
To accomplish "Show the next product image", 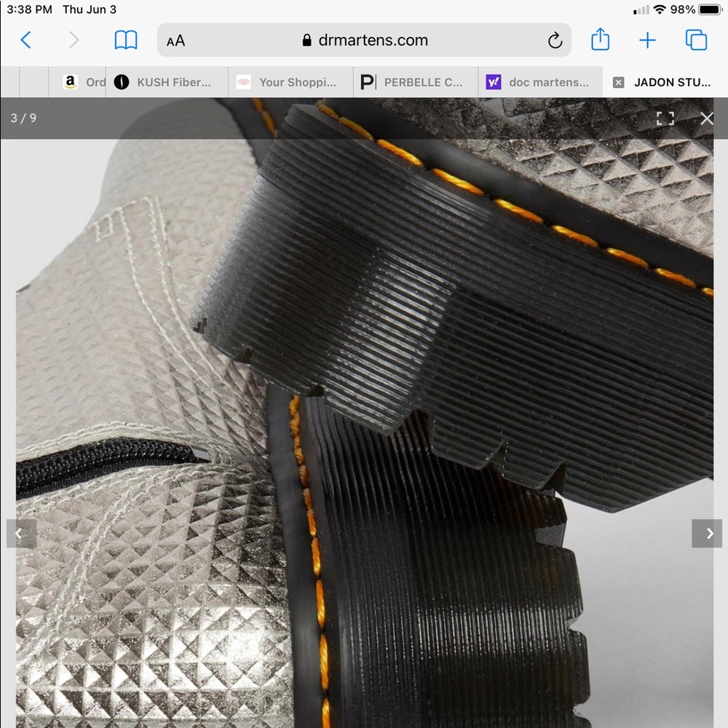I will [x=709, y=534].
